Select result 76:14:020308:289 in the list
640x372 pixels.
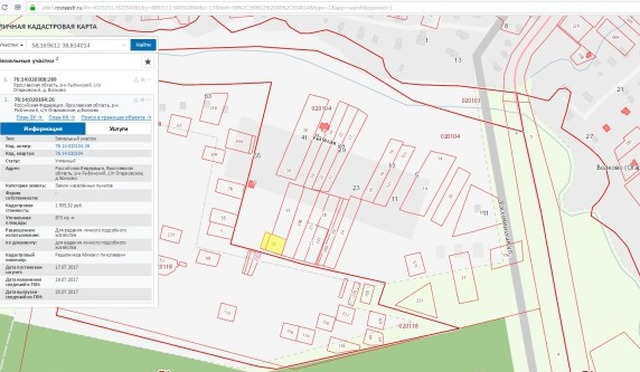point(35,79)
